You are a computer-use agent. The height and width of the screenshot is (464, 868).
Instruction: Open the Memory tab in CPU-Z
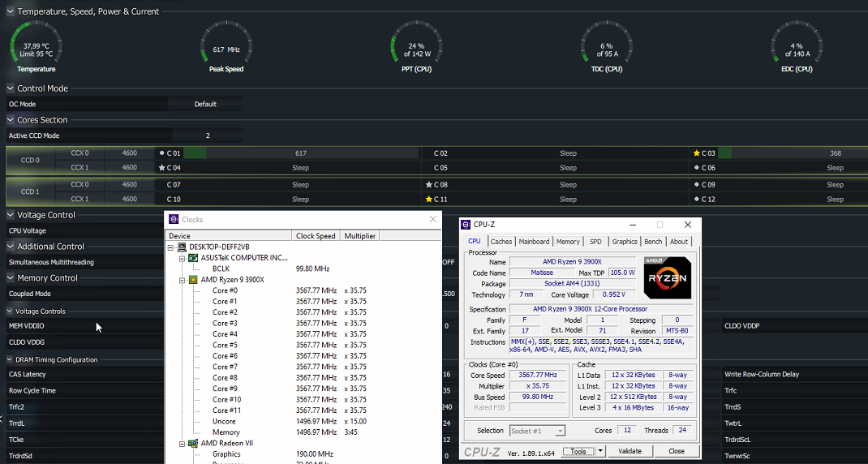pyautogui.click(x=568, y=242)
